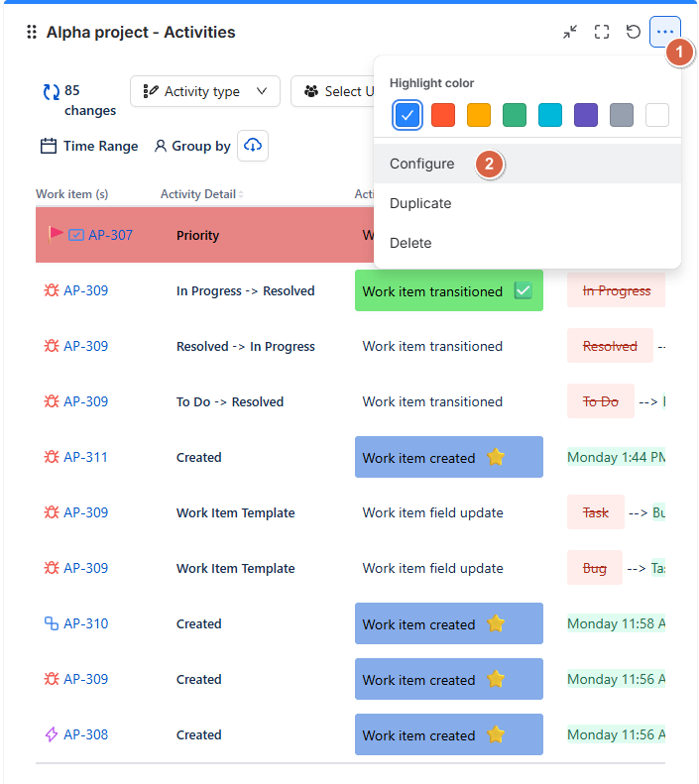
Task: Open the Time Range filter
Action: pos(89,146)
